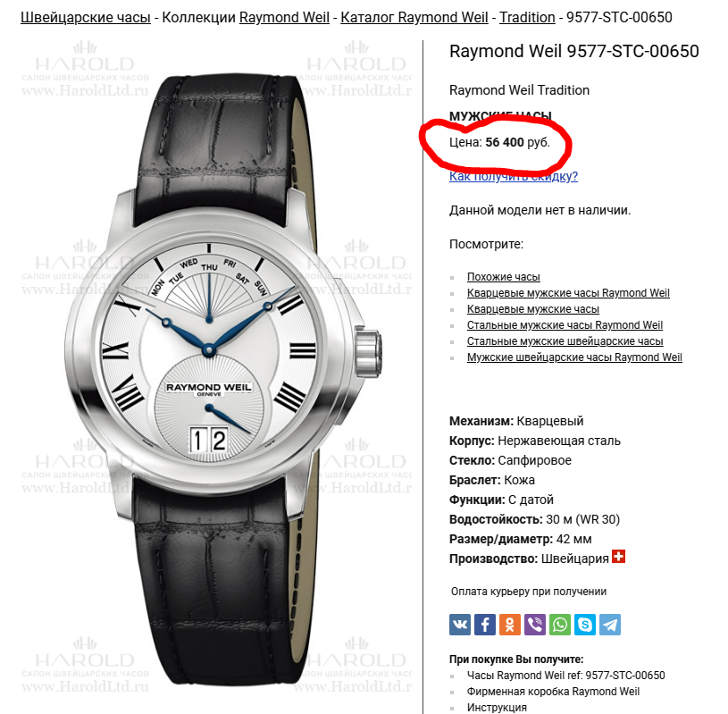Screen dimensions: 728x714
Task: Open the Похожие часы link
Action: [503, 277]
